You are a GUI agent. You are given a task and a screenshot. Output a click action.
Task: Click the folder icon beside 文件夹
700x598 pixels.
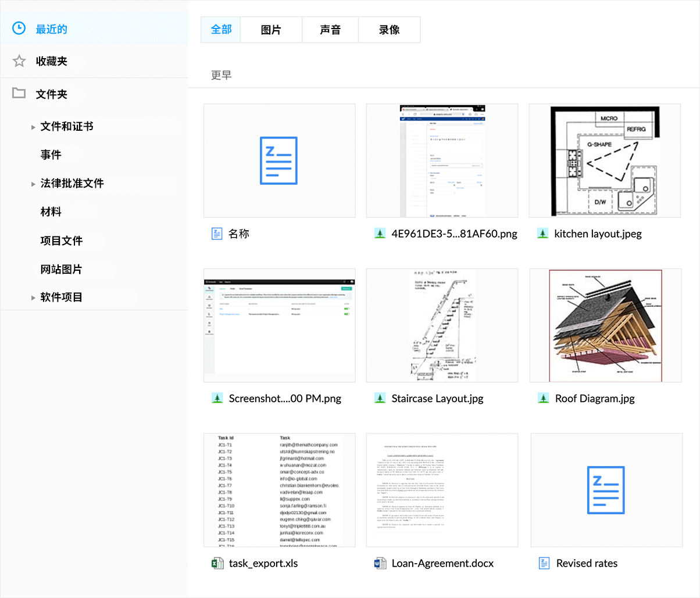(x=19, y=93)
